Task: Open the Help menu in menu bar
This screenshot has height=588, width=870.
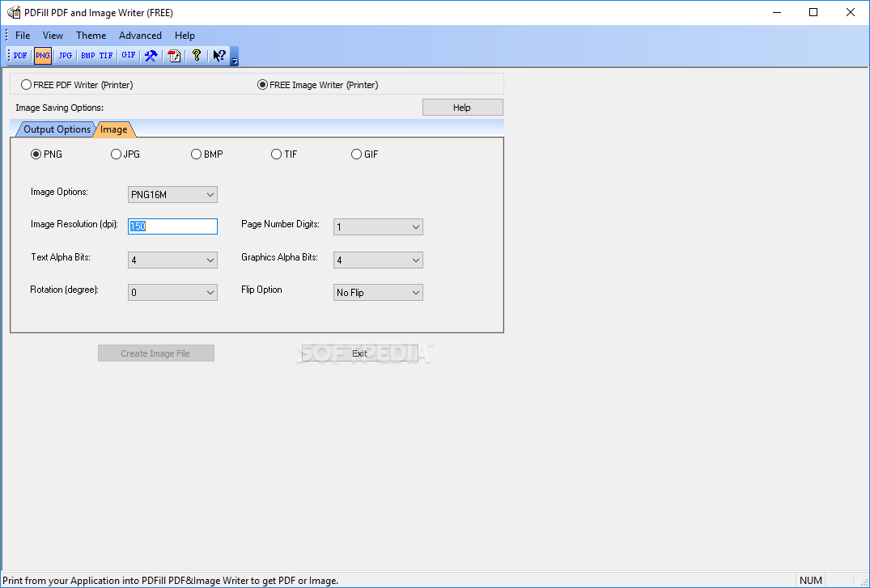Action: point(185,36)
